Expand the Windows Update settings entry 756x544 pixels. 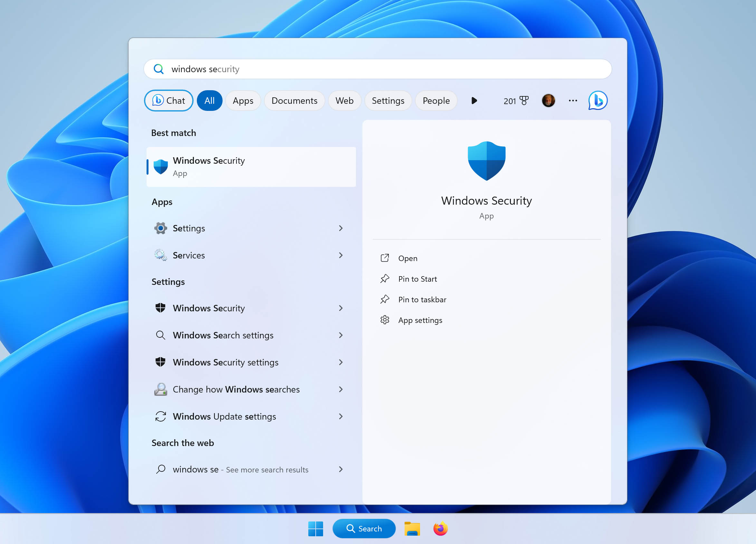click(x=341, y=416)
